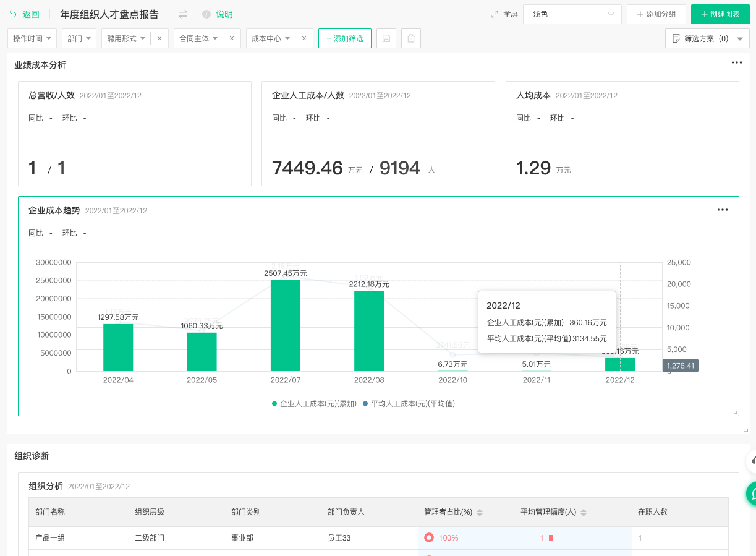Click the 说明 link
This screenshot has width=756, height=556.
tap(224, 14)
